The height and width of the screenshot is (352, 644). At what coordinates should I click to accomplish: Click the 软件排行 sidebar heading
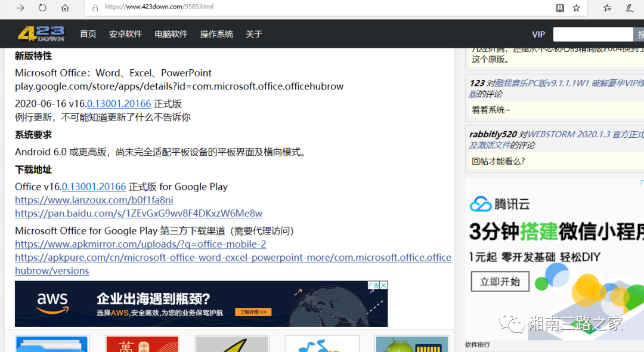click(x=477, y=345)
